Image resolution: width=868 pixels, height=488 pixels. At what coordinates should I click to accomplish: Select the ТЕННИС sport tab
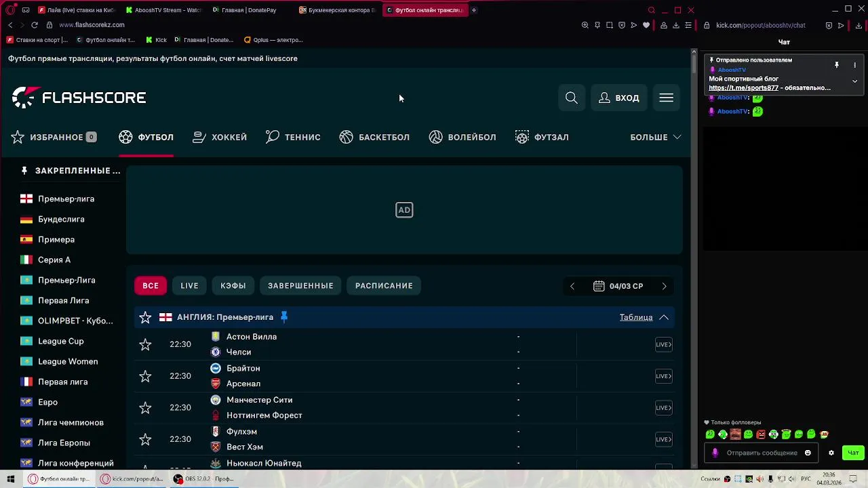pyautogui.click(x=293, y=137)
